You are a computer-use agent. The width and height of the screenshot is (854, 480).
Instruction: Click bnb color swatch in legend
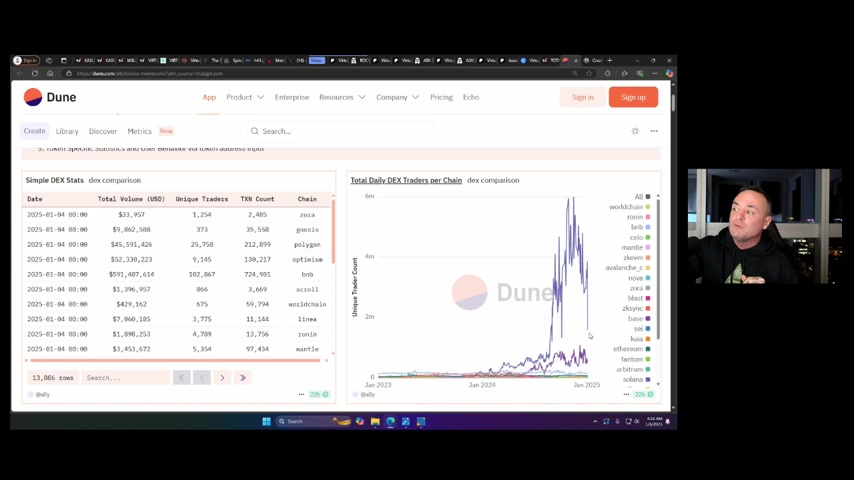[x=648, y=227]
